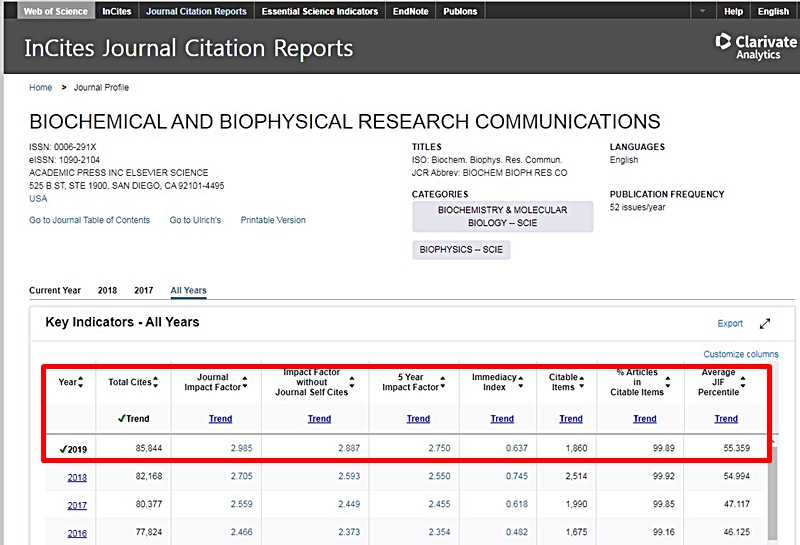Sort by Journal Impact Factor arrows

click(245, 382)
